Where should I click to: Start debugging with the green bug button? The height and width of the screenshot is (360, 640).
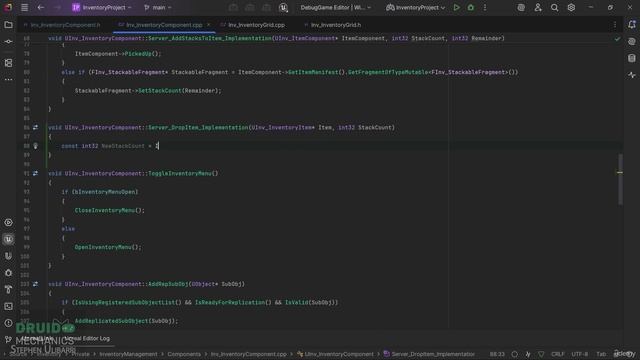[471, 7]
